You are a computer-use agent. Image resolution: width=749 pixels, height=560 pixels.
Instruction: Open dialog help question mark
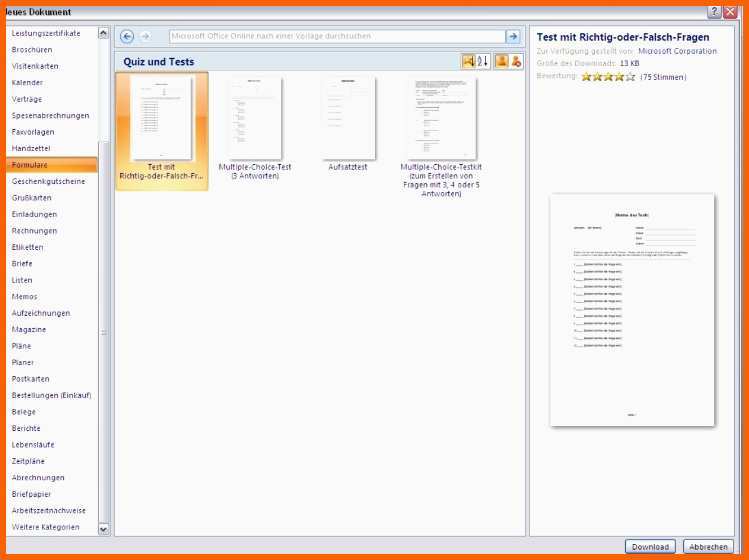coord(714,11)
